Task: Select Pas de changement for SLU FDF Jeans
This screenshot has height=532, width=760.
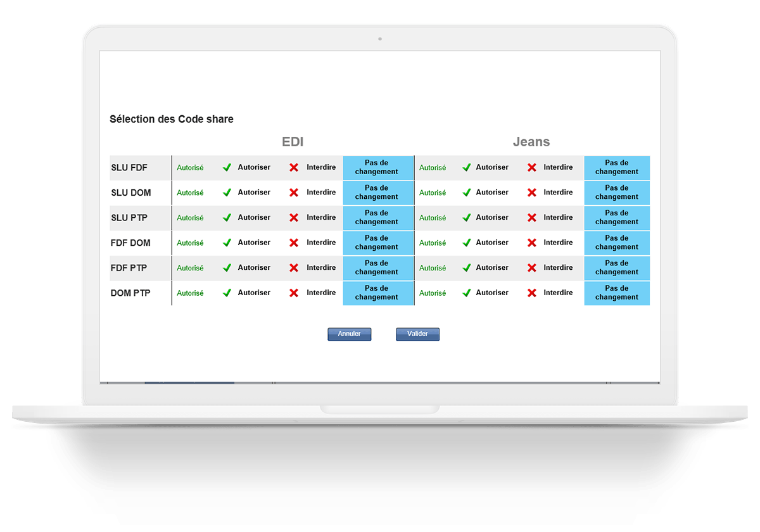Action: (x=617, y=167)
